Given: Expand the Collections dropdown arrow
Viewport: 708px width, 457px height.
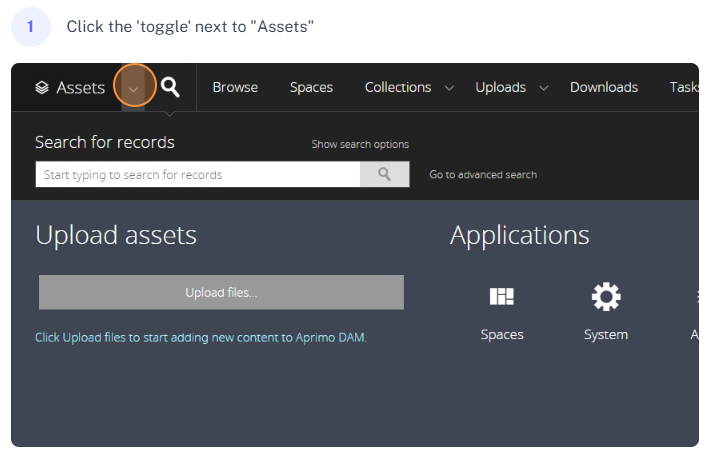Looking at the screenshot, I should point(450,88).
